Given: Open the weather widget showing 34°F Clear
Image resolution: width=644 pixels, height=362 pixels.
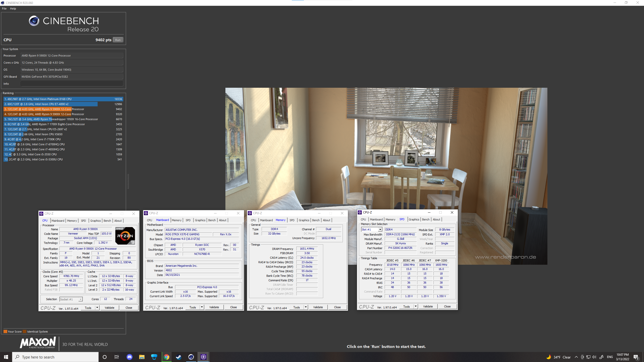Looking at the screenshot, I should (x=558, y=357).
